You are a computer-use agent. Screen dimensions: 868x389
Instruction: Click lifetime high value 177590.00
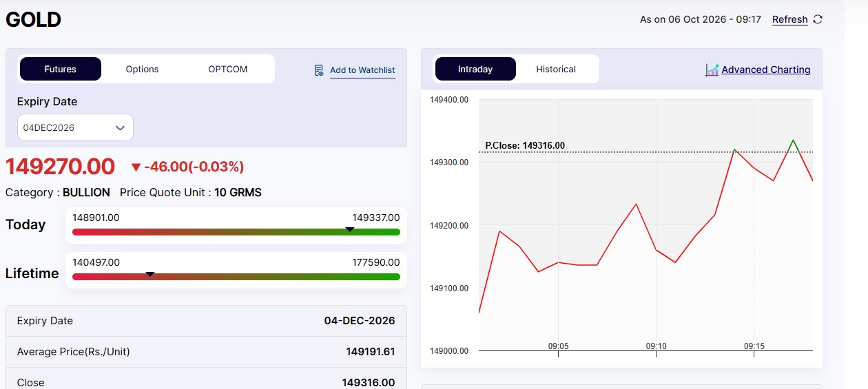pyautogui.click(x=376, y=262)
